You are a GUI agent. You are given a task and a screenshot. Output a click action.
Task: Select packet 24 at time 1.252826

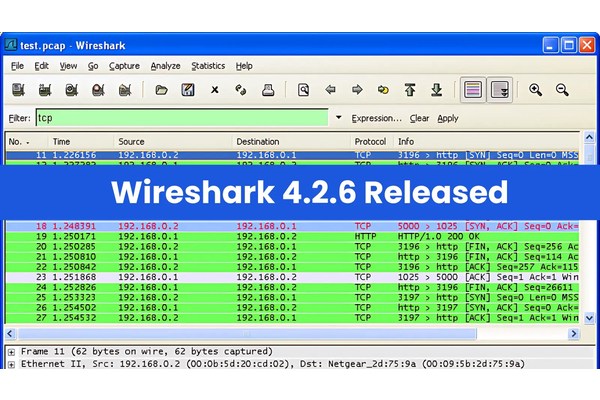pos(292,287)
